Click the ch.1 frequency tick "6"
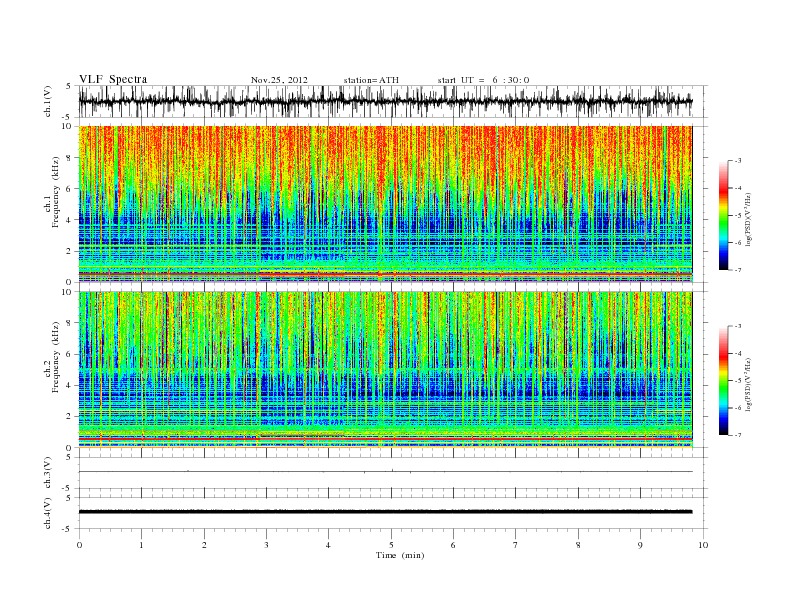The image size is (792, 612). tap(70, 189)
